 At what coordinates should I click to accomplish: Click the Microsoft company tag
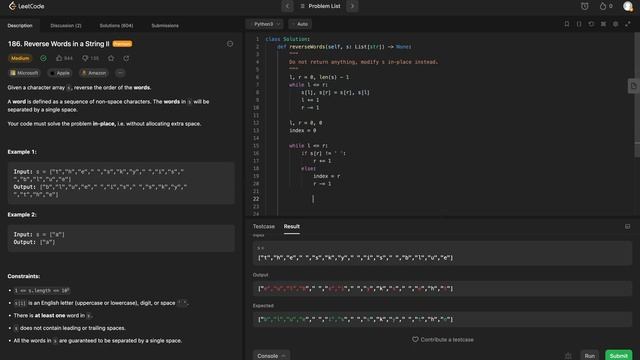pos(24,73)
